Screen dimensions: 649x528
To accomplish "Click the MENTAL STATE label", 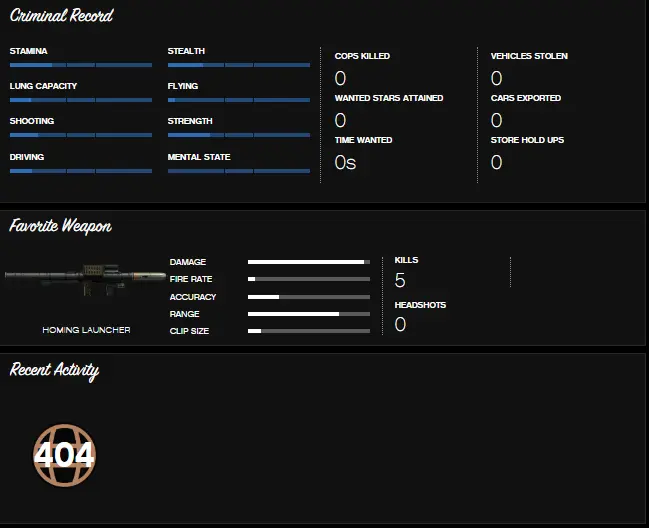I will click(x=199, y=157).
